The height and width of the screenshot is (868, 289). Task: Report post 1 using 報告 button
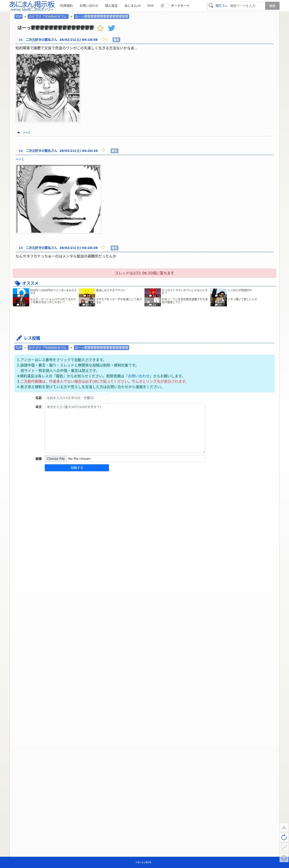tap(116, 40)
